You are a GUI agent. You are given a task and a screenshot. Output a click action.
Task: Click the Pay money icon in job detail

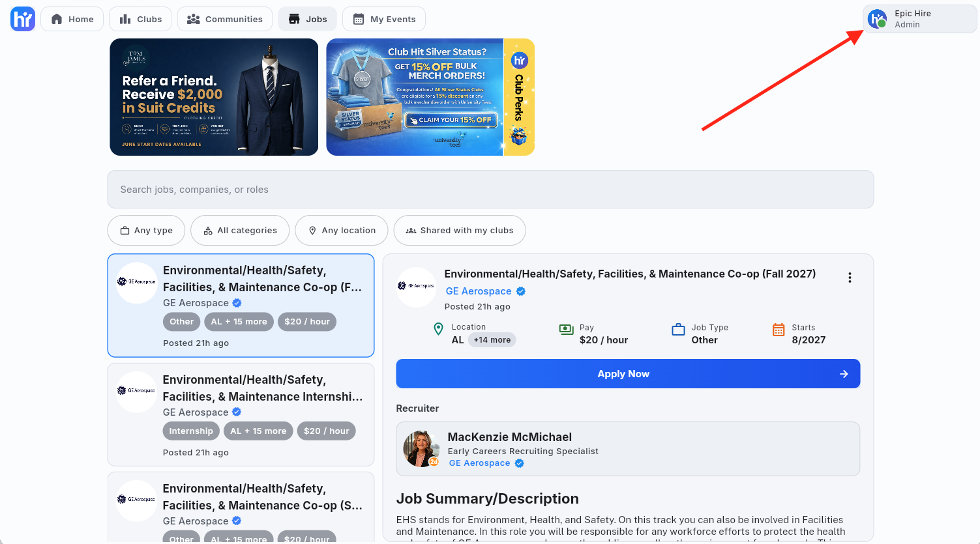coord(567,330)
